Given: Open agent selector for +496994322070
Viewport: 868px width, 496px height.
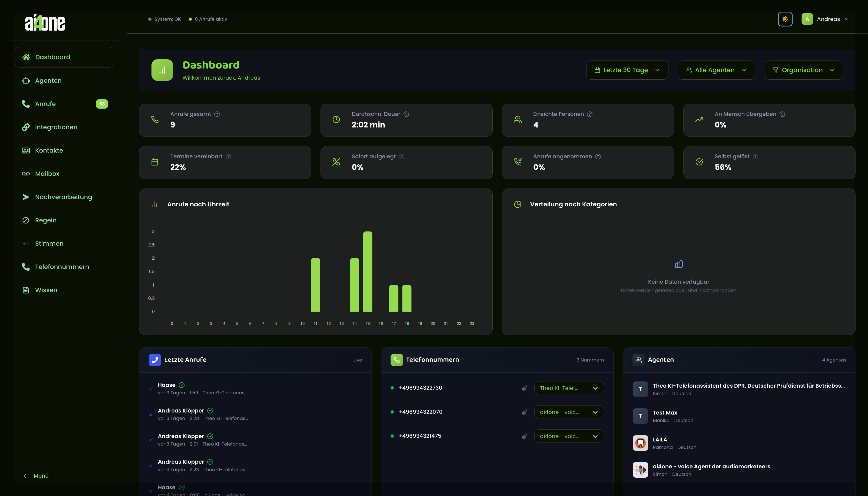Looking at the screenshot, I should pyautogui.click(x=568, y=411).
